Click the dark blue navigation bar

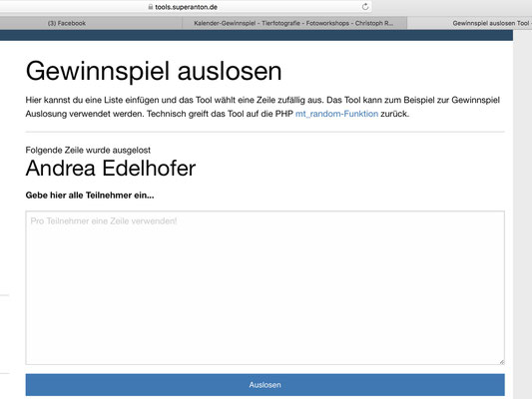[257, 35]
